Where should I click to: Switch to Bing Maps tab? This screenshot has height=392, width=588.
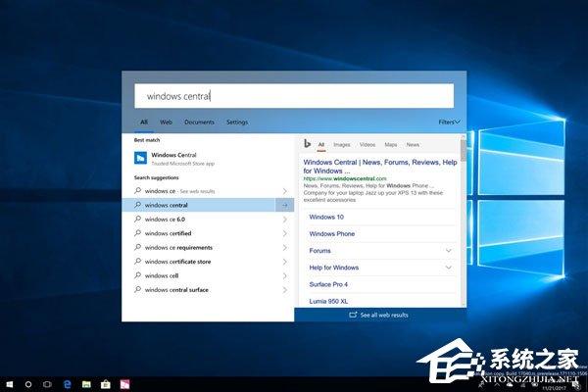coord(391,145)
